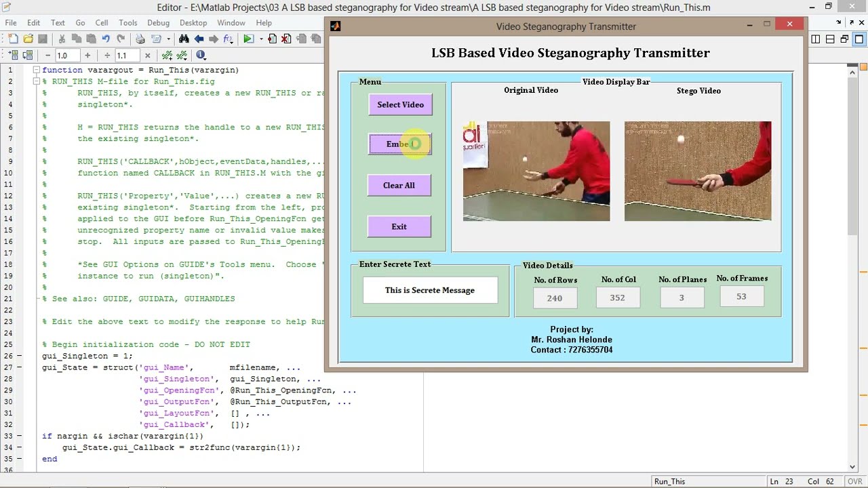Click the 'Begin initialization code' comment line

pos(146,344)
